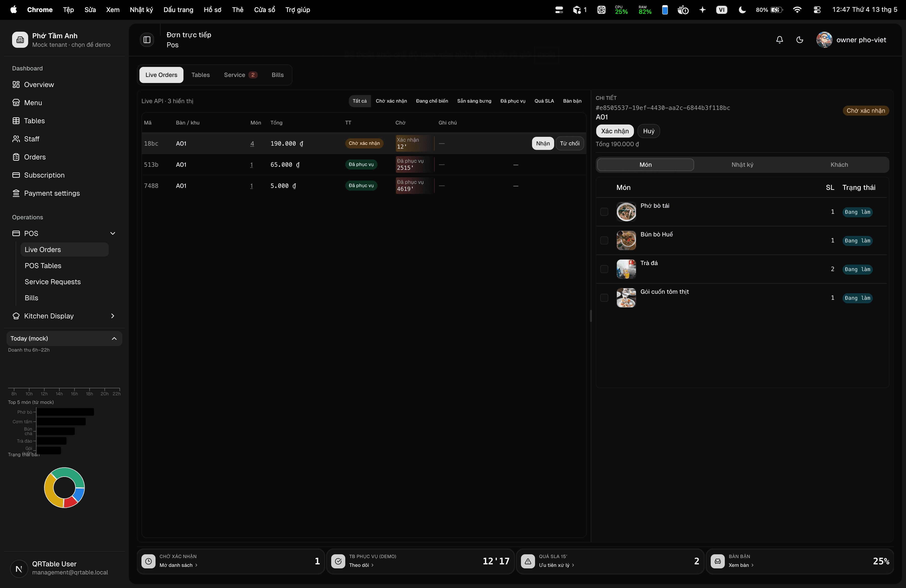The image size is (906, 588).
Task: Tick the checkbox for Phở bò tái
Action: tap(604, 212)
